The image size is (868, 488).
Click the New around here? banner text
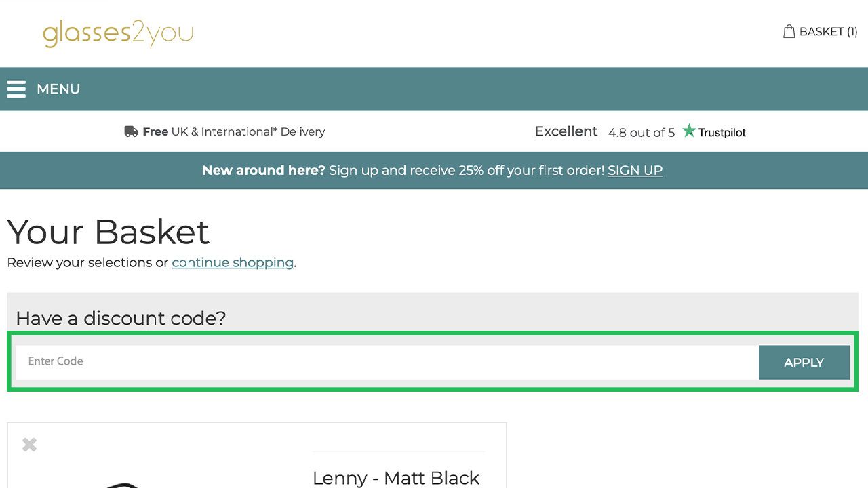coord(264,171)
